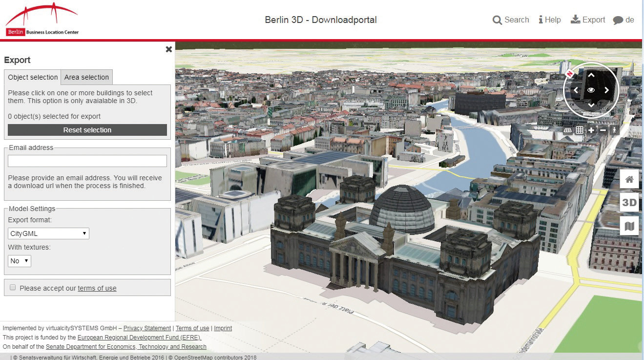Switch to the Area selection tab
The height and width of the screenshot is (360, 644).
86,77
